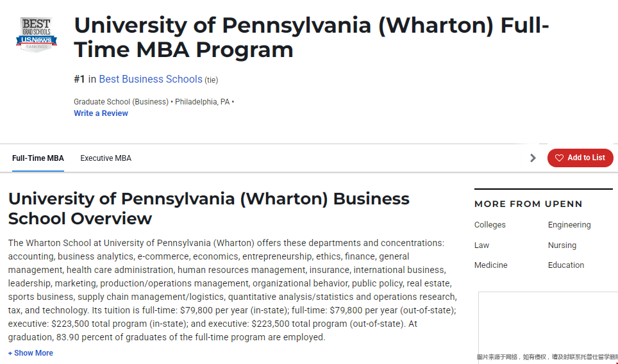Image resolution: width=618 pixels, height=364 pixels.
Task: Open the Colleges link under More from UPenn
Action: pos(490,225)
